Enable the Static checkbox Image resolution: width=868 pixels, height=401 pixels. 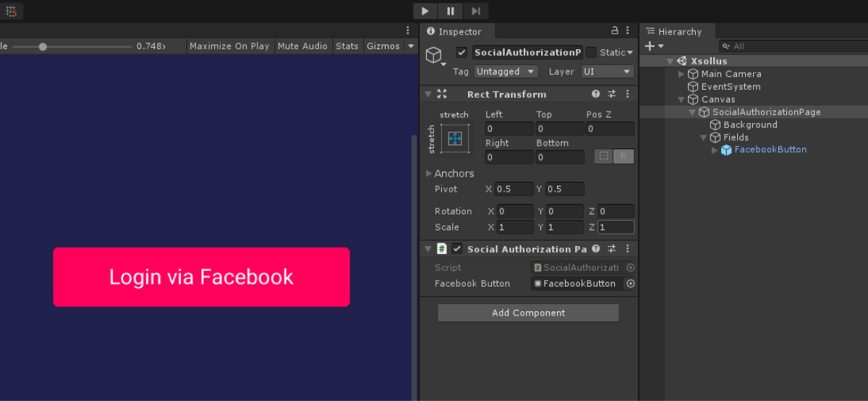(x=592, y=52)
